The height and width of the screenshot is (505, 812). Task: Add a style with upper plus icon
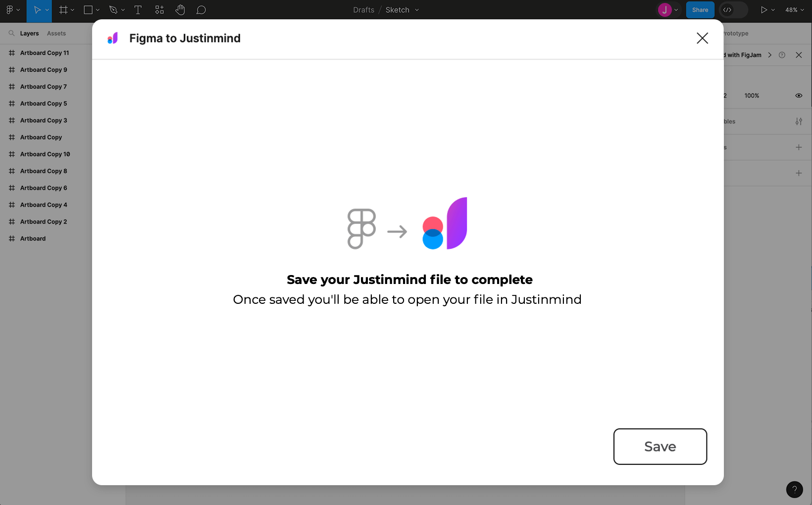pos(799,147)
